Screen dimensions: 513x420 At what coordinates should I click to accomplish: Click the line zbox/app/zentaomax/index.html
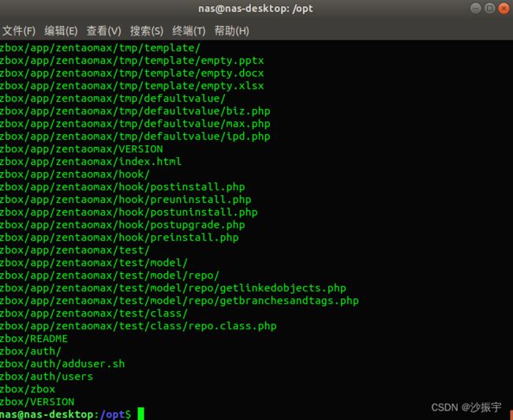[91, 161]
